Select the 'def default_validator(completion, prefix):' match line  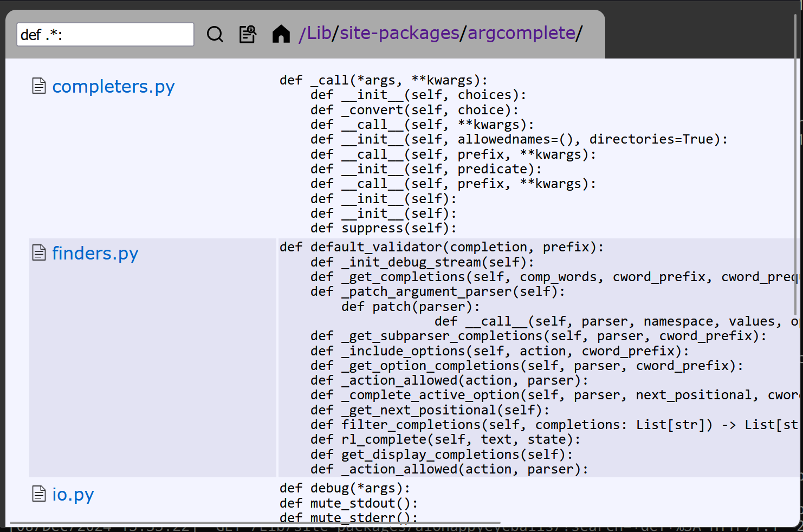[x=442, y=247]
